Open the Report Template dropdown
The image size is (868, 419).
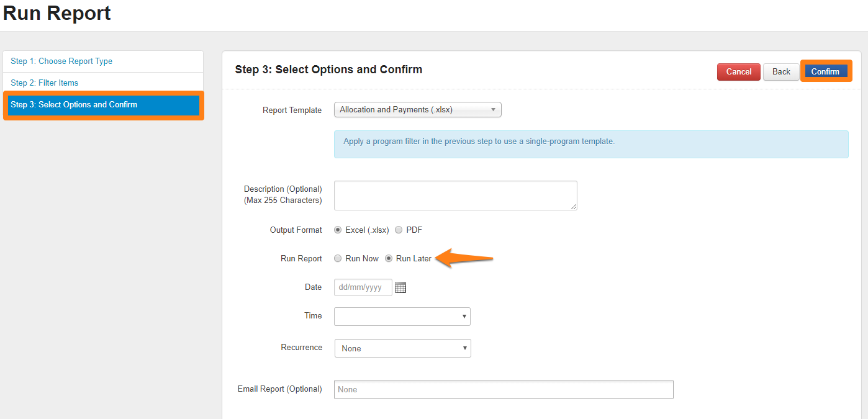[x=417, y=110]
